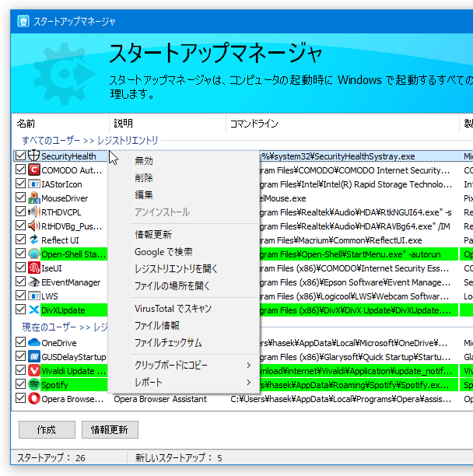Image resolution: width=473 pixels, height=476 pixels.
Task: Click the Reflect UI arrows icon
Action: click(x=33, y=240)
